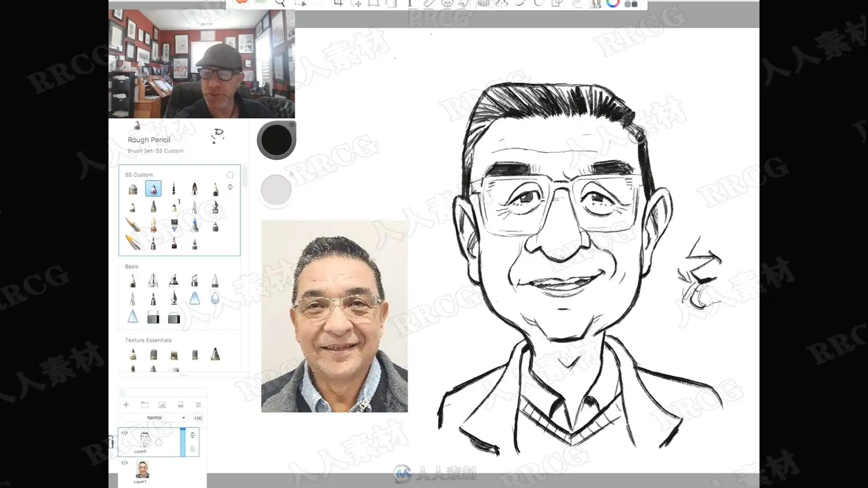The image size is (868, 488).
Task: Select the Ruler tool in toolbar
Action: click(429, 4)
